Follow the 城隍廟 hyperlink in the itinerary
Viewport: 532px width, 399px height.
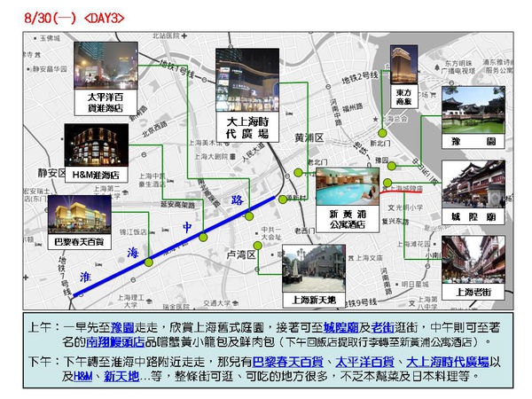coord(340,327)
